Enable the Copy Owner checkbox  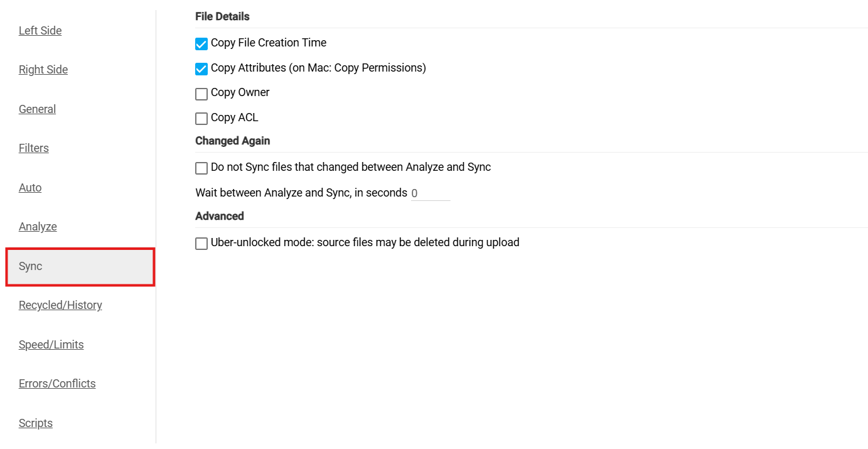point(201,94)
